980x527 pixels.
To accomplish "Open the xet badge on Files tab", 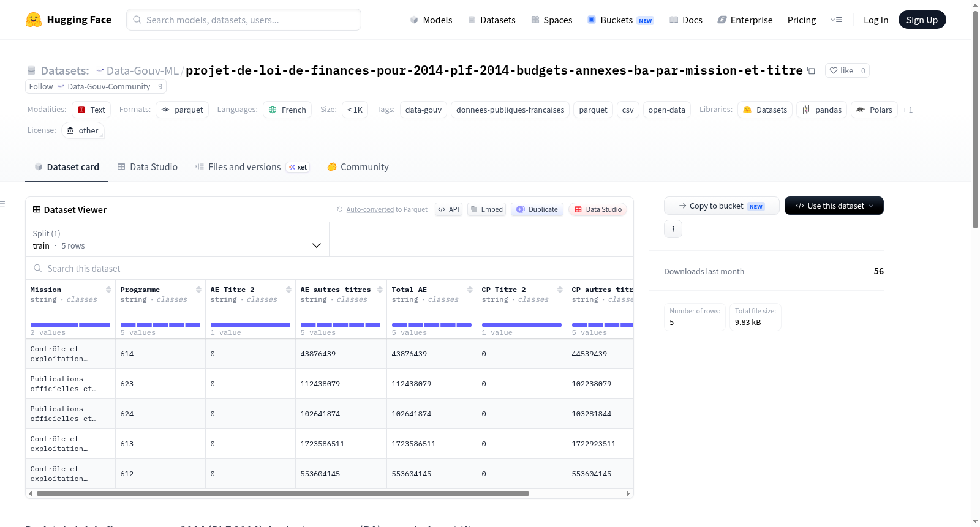I will click(298, 167).
